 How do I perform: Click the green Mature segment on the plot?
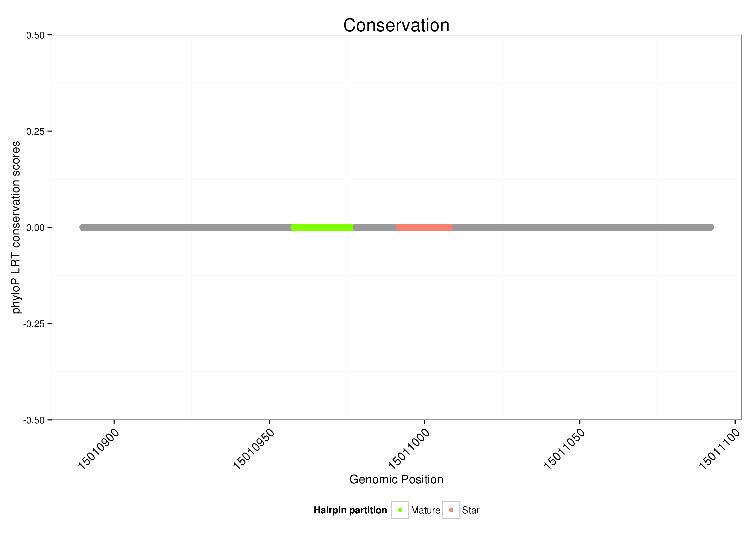tap(323, 228)
